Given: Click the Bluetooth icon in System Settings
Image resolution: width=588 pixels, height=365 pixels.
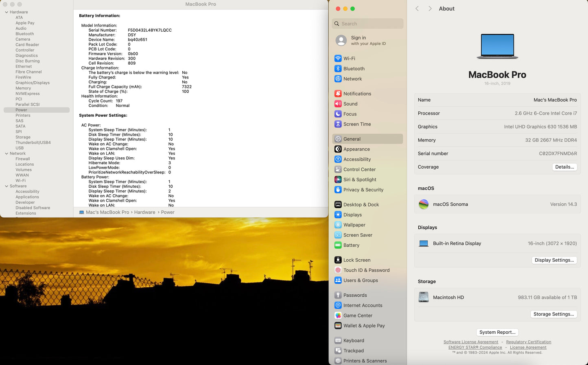Looking at the screenshot, I should [338, 69].
